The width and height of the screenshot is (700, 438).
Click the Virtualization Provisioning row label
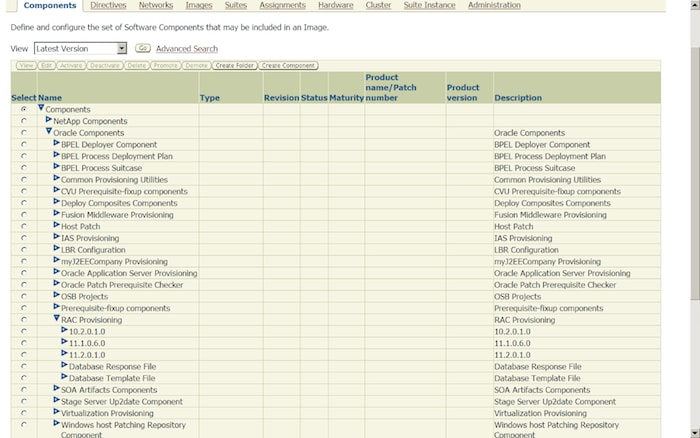[107, 413]
